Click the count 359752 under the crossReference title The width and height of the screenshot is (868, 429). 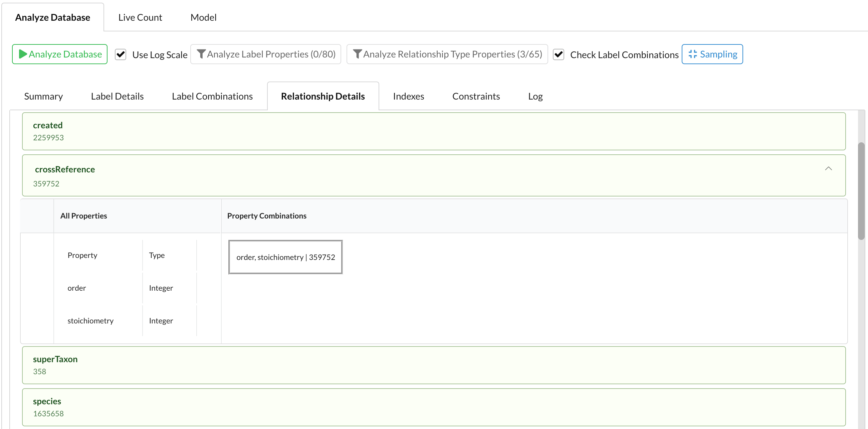click(46, 184)
